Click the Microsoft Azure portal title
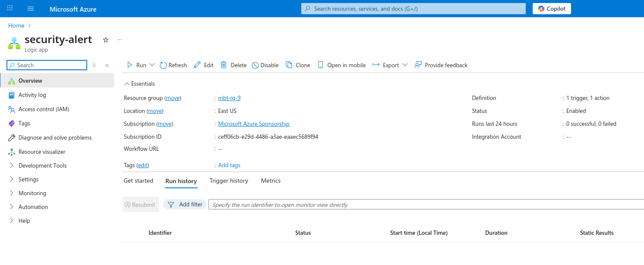 73,9
